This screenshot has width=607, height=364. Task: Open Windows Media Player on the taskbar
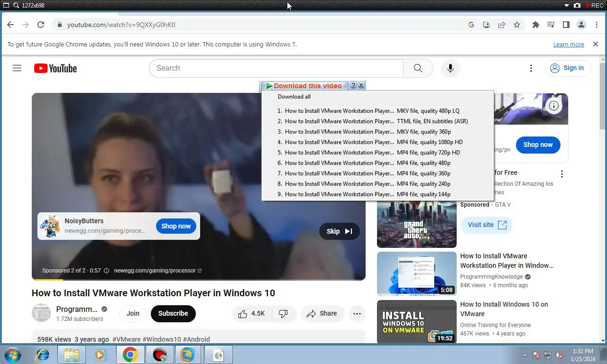100,355
